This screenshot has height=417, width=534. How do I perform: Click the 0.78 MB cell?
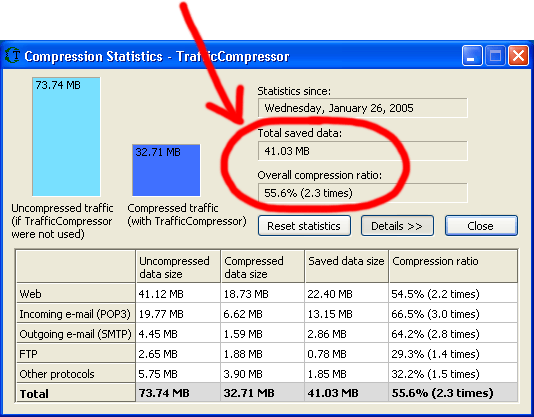point(347,354)
